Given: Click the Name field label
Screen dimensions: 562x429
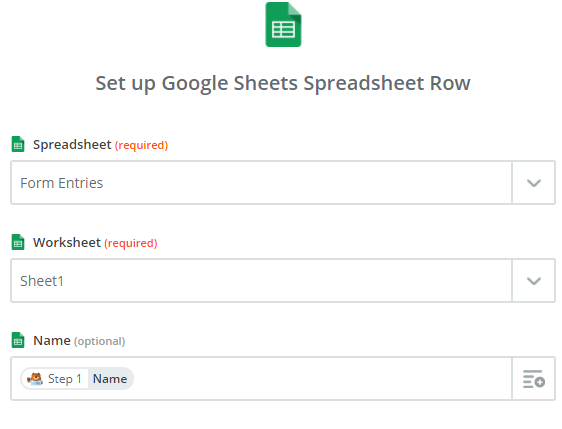Looking at the screenshot, I should click(52, 340).
